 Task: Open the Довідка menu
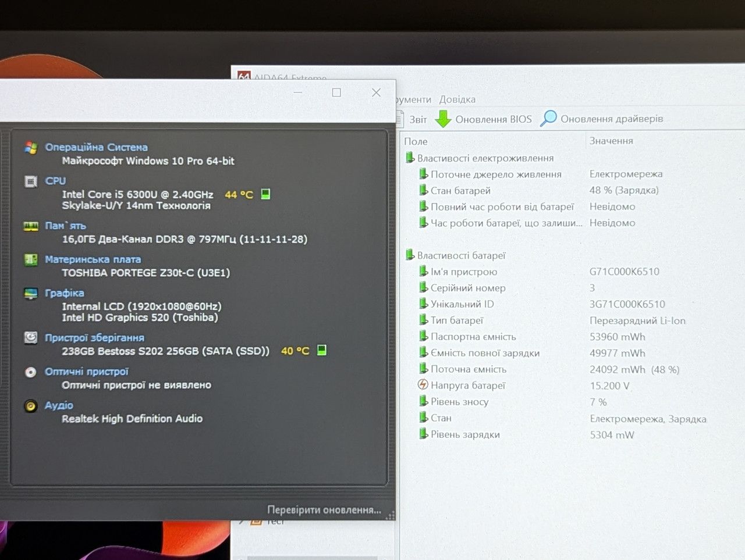point(457,99)
